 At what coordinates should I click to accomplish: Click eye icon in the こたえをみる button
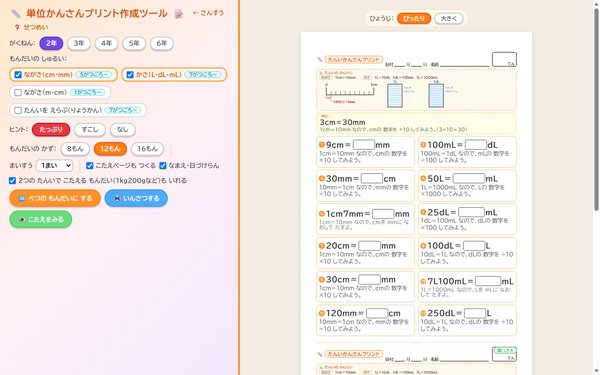click(x=22, y=220)
